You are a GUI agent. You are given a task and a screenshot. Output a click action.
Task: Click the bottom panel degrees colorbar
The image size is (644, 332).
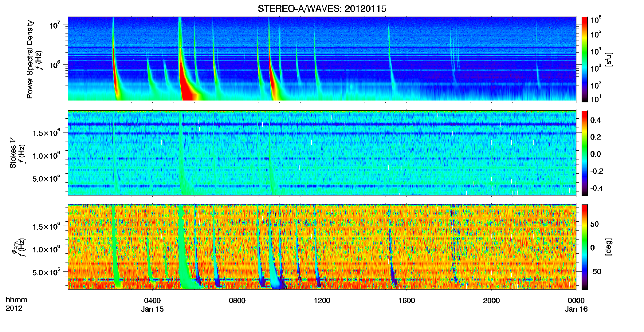coord(585,247)
